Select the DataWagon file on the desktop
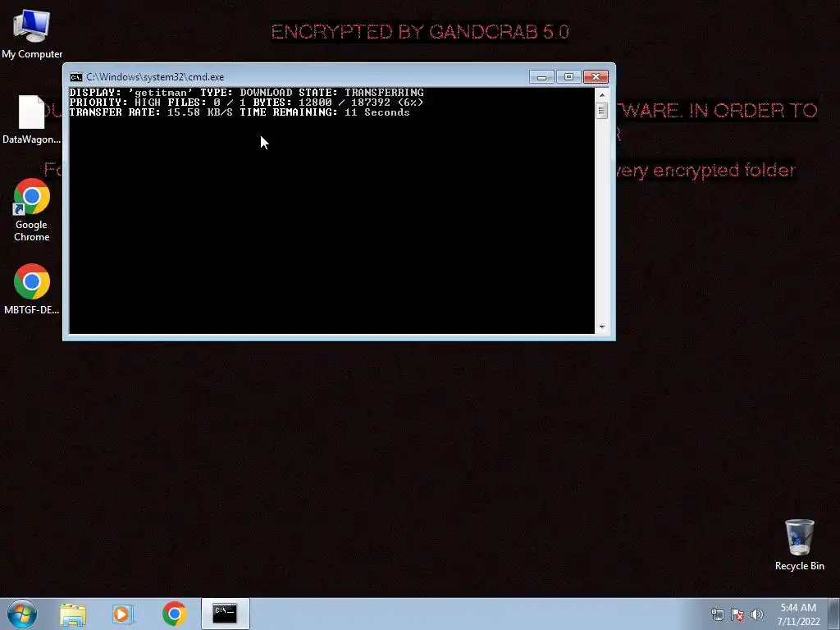The height and width of the screenshot is (630, 840). pyautogui.click(x=32, y=120)
